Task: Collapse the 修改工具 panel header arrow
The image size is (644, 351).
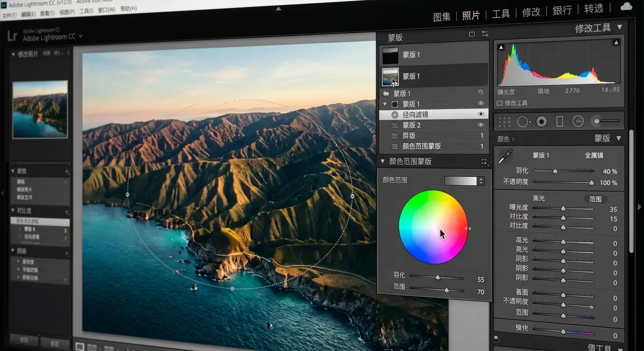Action: click(620, 27)
